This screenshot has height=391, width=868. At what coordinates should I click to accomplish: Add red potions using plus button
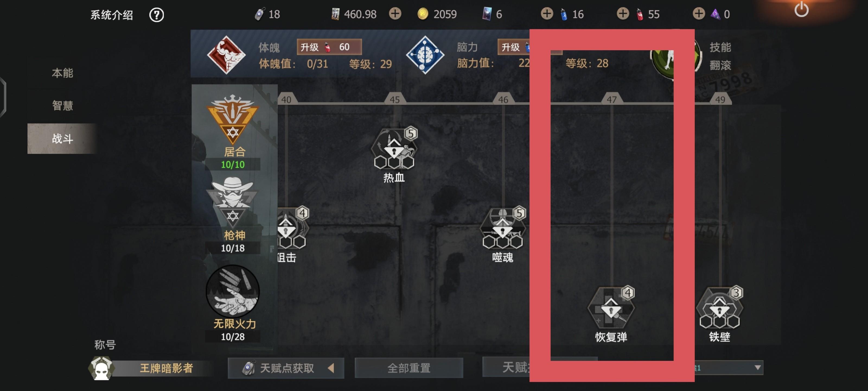pos(623,14)
